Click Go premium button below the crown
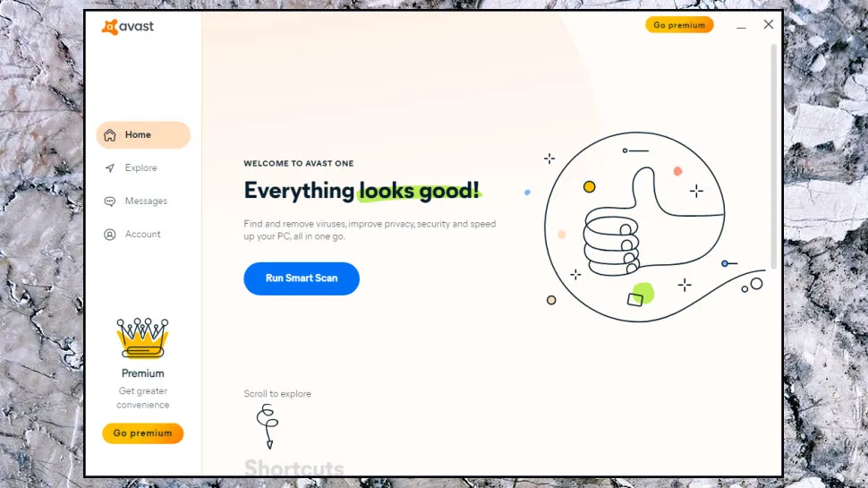868x488 pixels. click(142, 433)
